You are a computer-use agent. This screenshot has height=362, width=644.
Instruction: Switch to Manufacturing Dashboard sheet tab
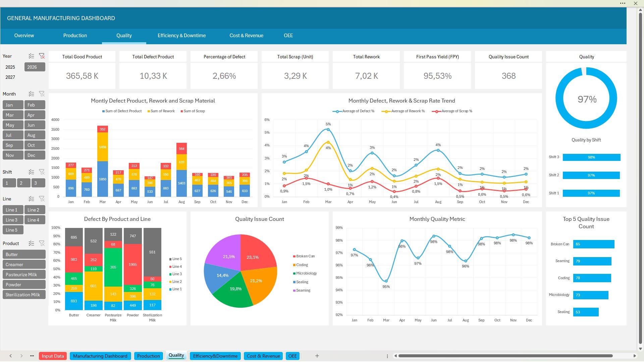point(100,356)
